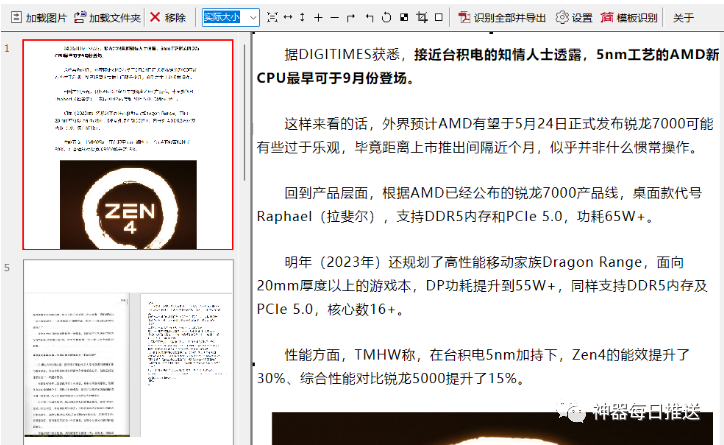Click the fit height vertical arrows icon
The height and width of the screenshot is (445, 724).
(x=302, y=18)
